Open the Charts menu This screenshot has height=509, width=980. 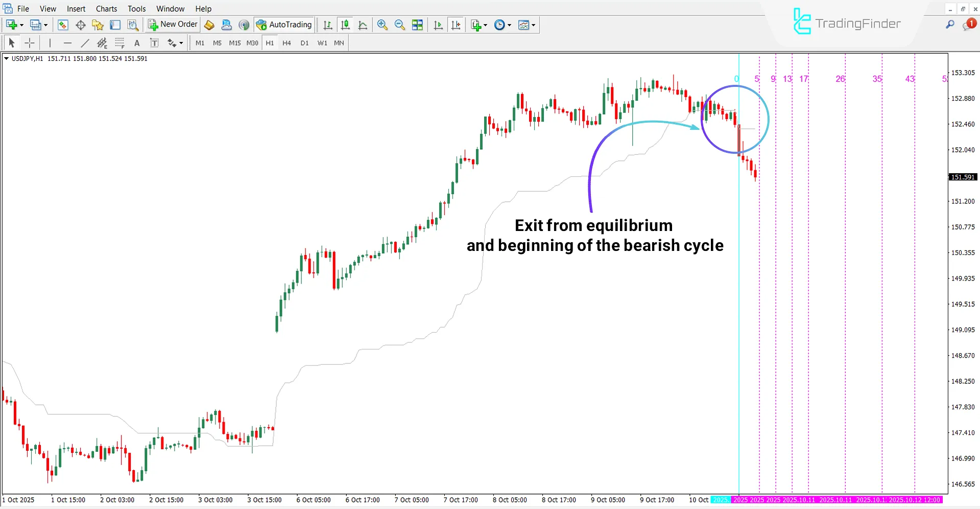pyautogui.click(x=106, y=9)
